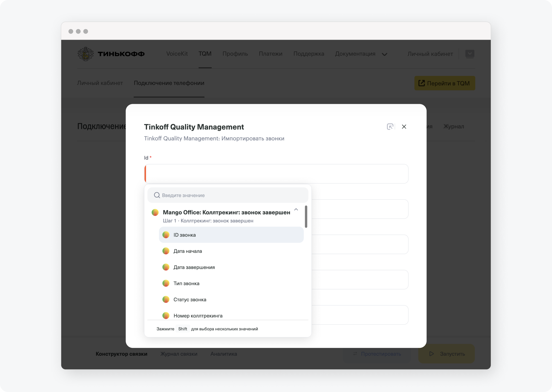
Task: Click the external-link icon on Перейти в TQM
Action: point(421,83)
